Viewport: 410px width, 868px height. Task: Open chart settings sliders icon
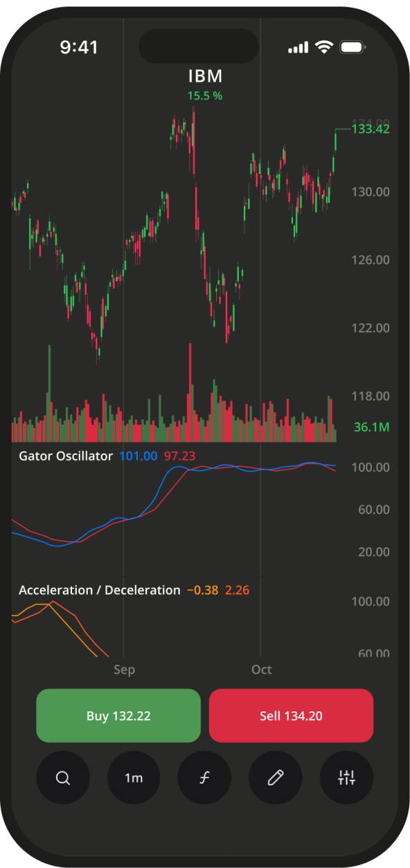347,778
